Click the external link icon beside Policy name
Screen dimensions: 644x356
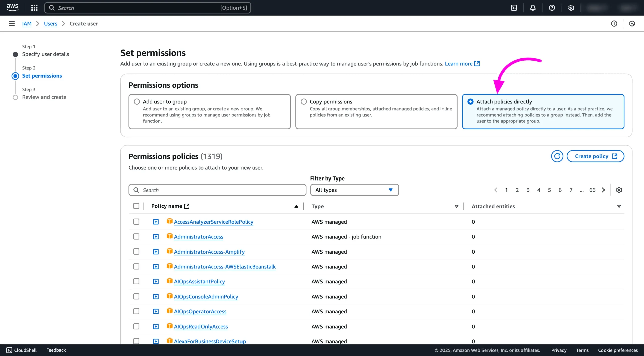(187, 206)
